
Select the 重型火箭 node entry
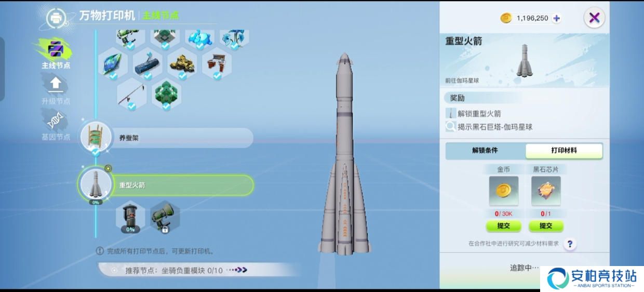166,185
